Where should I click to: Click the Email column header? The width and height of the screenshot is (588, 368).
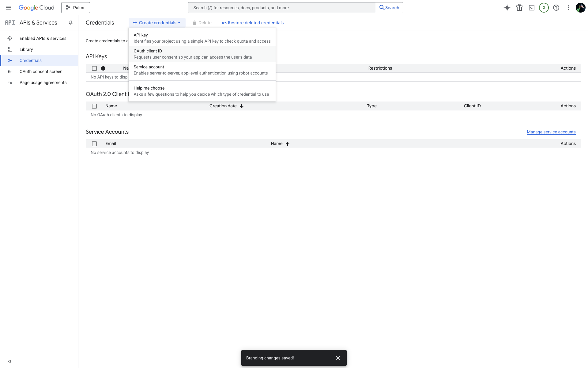111,144
